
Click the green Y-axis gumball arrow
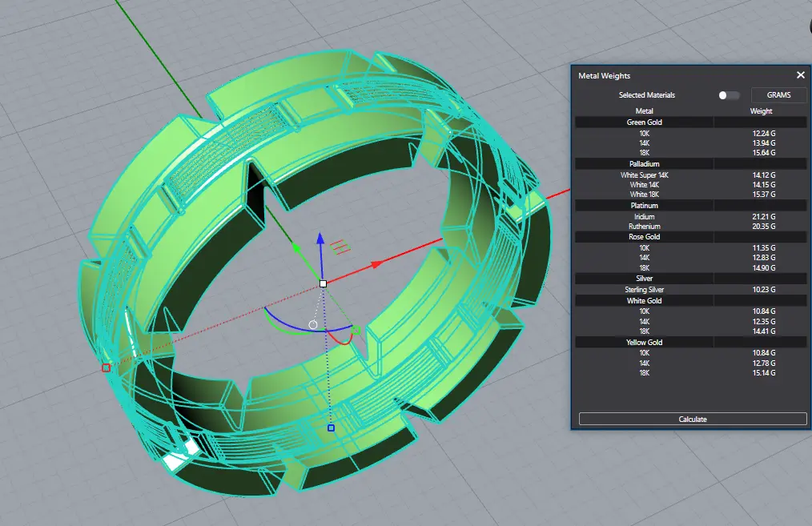295,248
